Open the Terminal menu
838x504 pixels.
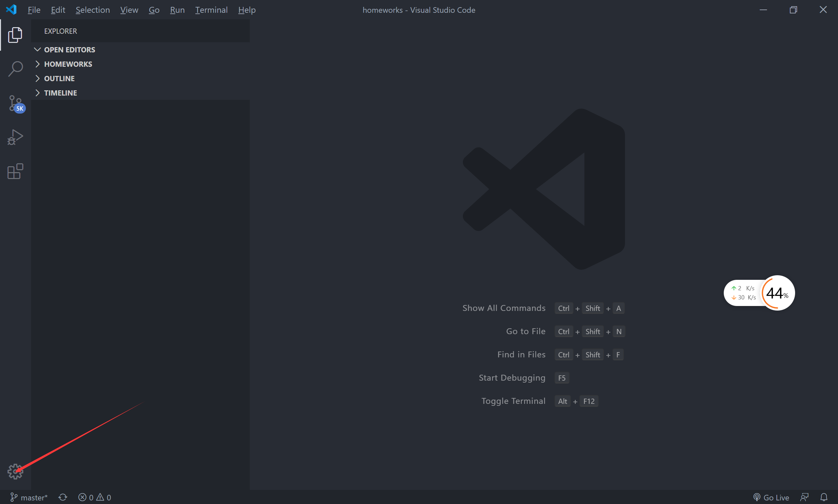211,10
